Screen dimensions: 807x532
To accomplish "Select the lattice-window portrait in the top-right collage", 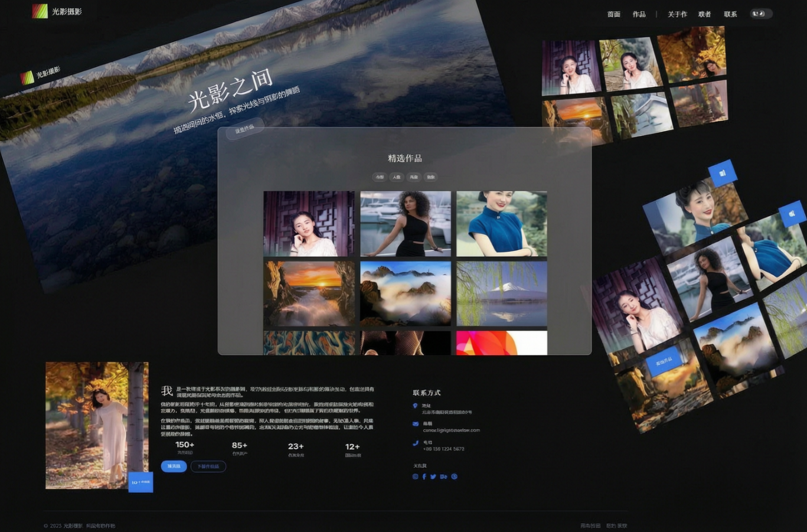I will coord(571,67).
